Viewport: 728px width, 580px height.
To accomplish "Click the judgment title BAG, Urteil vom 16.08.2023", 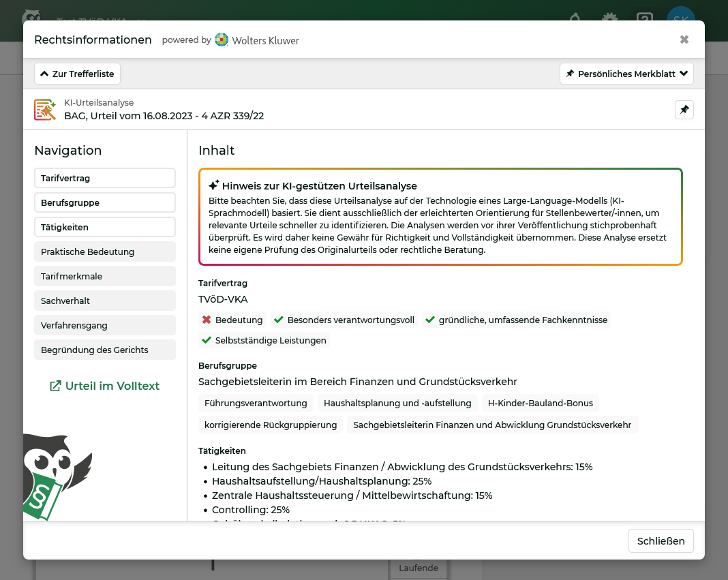I will click(164, 116).
